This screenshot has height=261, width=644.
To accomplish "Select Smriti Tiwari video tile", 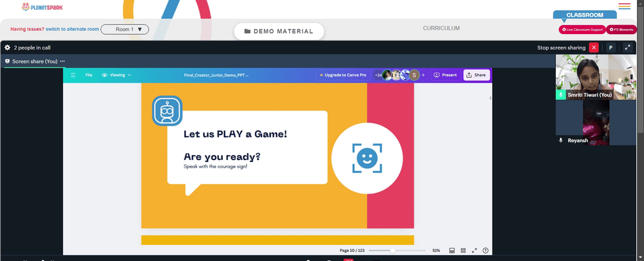I will (x=596, y=77).
